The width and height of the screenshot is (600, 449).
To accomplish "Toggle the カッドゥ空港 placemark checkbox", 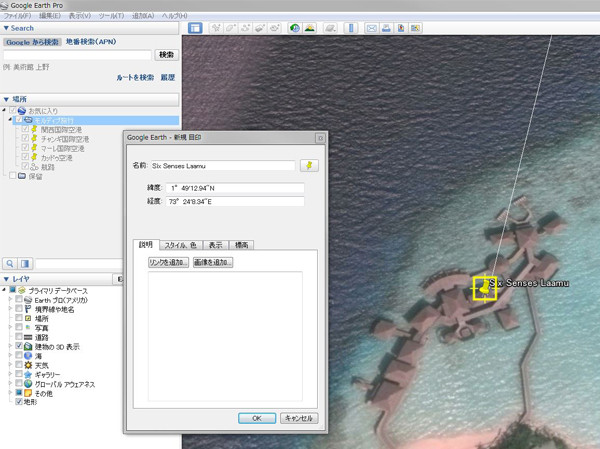I will coord(25,157).
